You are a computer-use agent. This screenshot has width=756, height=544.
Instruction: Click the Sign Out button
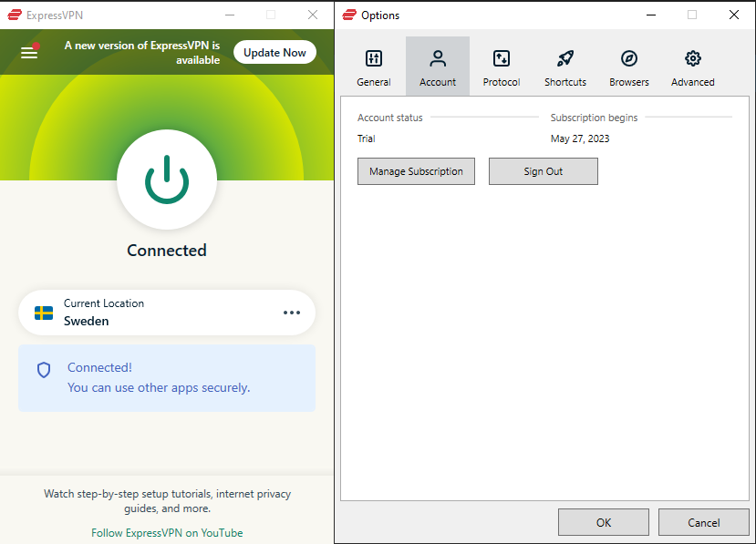coord(544,171)
